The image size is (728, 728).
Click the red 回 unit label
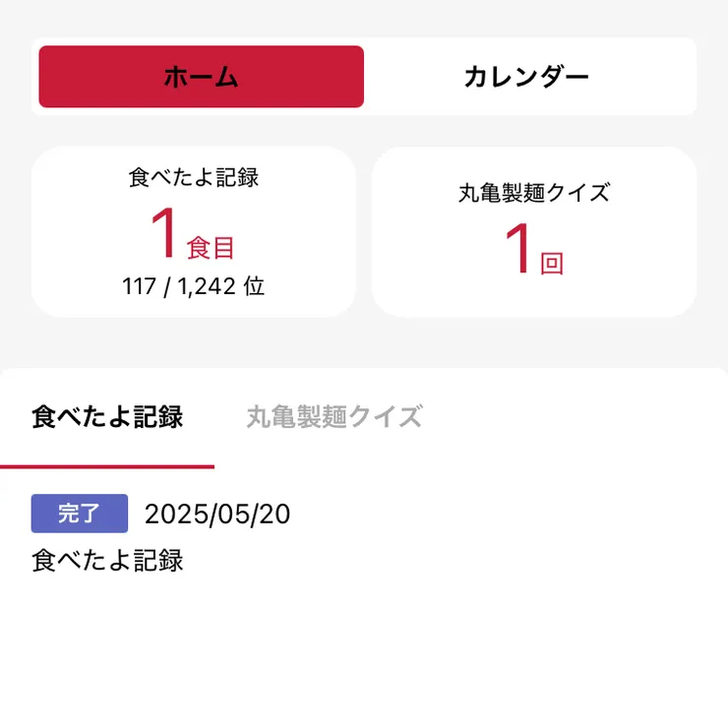tap(552, 264)
